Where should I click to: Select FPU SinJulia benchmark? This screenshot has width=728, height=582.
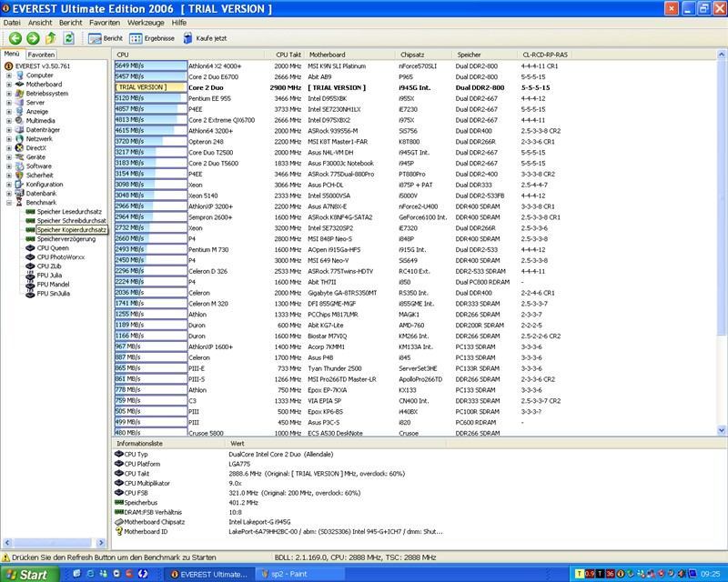pos(54,294)
